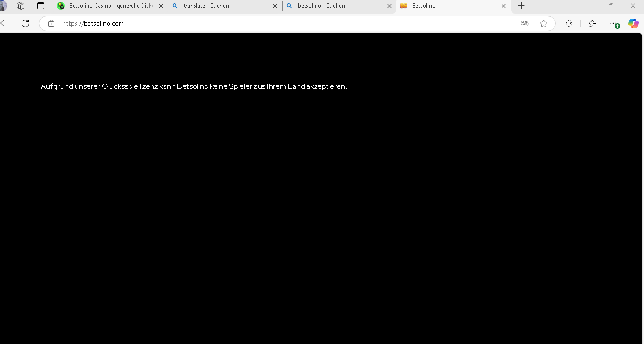The image size is (644, 344).
Task: Close the active Betsolino tab
Action: click(x=503, y=6)
